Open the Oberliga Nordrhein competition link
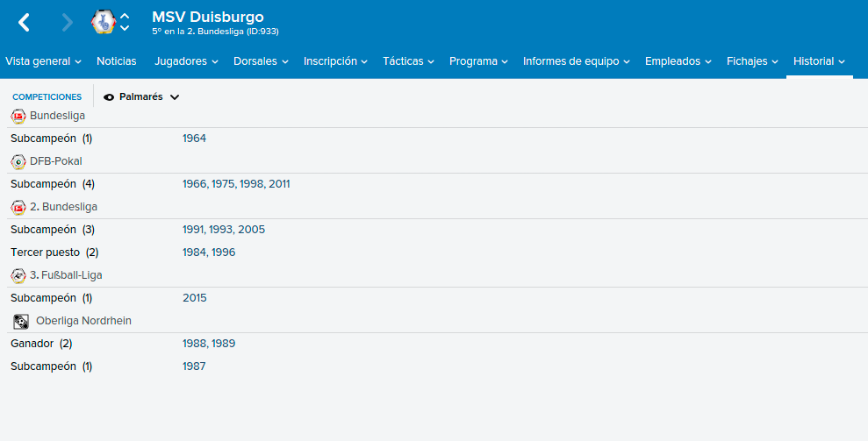The height and width of the screenshot is (441, 868). pos(83,321)
